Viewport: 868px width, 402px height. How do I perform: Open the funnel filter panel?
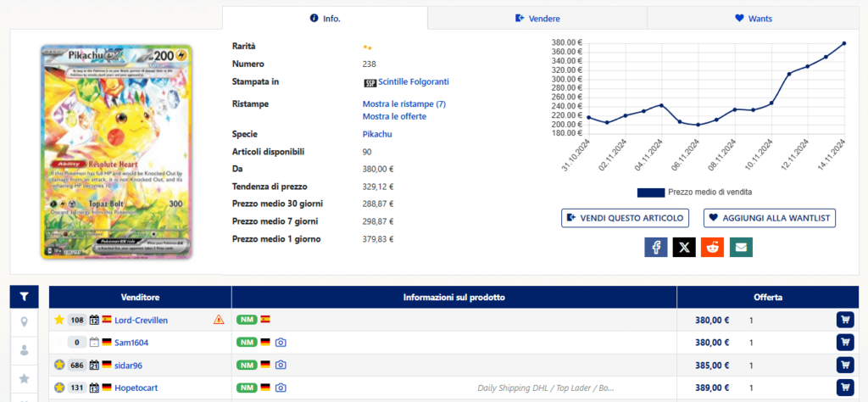point(25,297)
